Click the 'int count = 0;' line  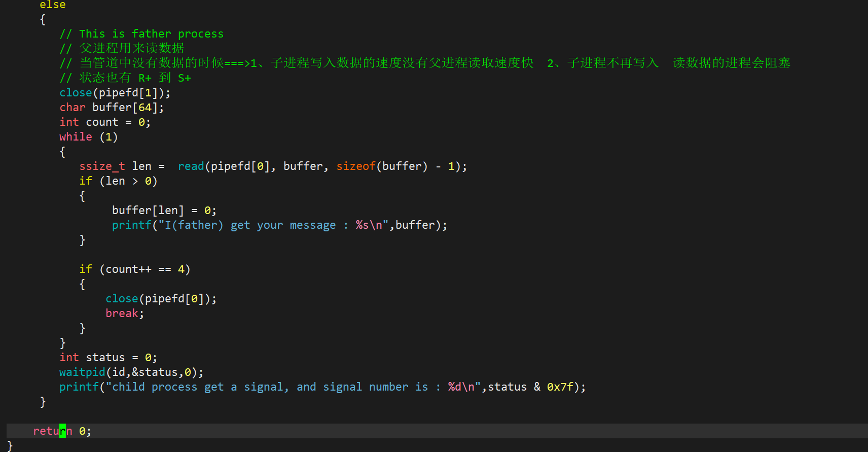[x=105, y=122]
